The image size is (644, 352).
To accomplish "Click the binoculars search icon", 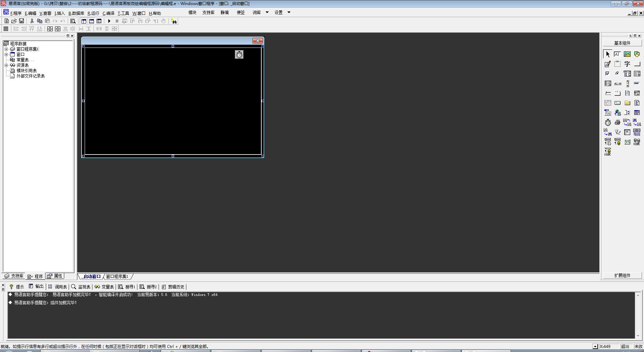I will 174,21.
